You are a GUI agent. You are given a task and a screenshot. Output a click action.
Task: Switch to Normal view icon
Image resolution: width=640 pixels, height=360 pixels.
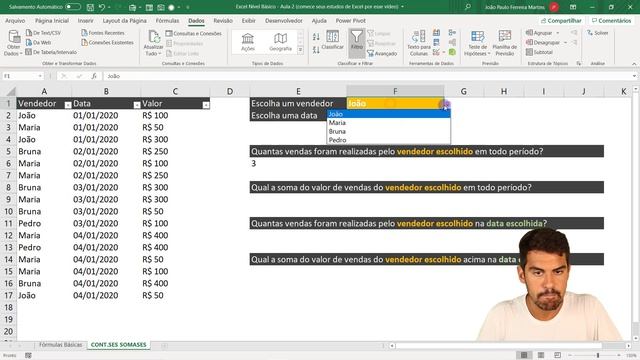524,356
